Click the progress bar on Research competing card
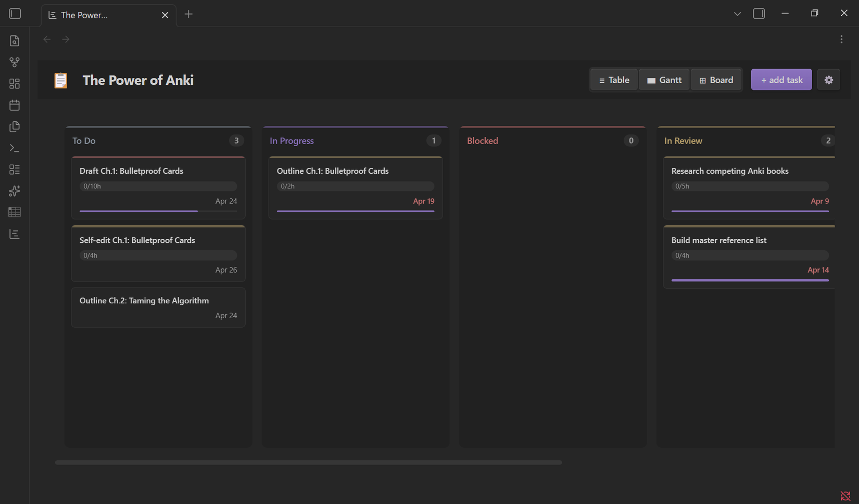859x504 pixels. pos(750,211)
